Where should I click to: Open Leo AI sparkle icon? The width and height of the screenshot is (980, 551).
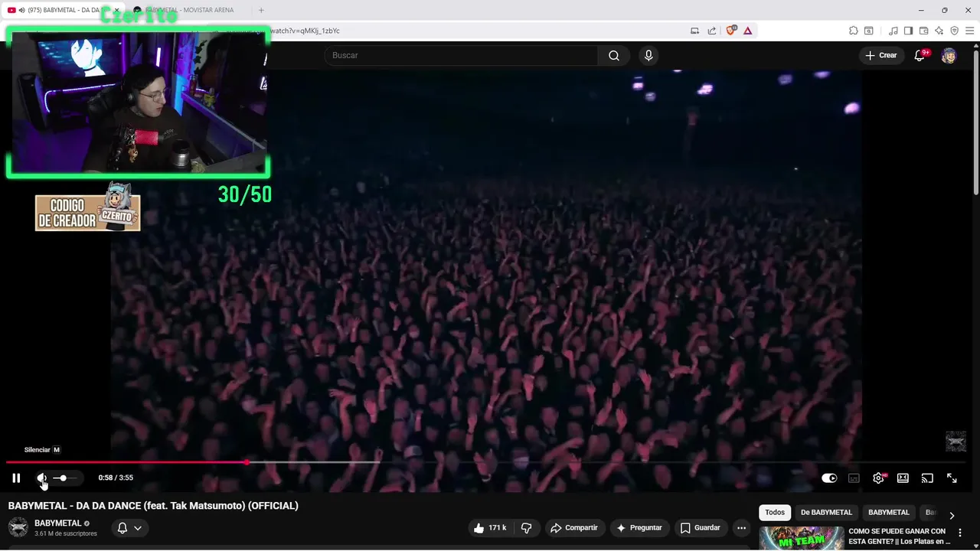pyautogui.click(x=939, y=31)
